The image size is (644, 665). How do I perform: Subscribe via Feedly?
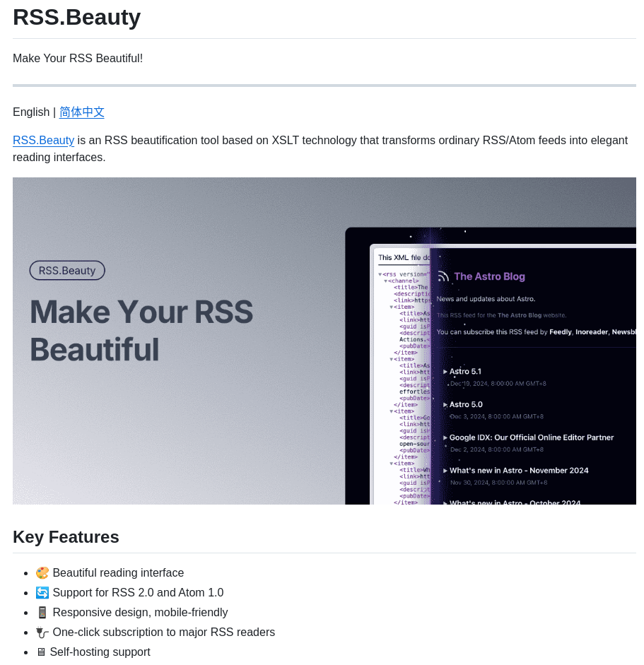pos(560,332)
